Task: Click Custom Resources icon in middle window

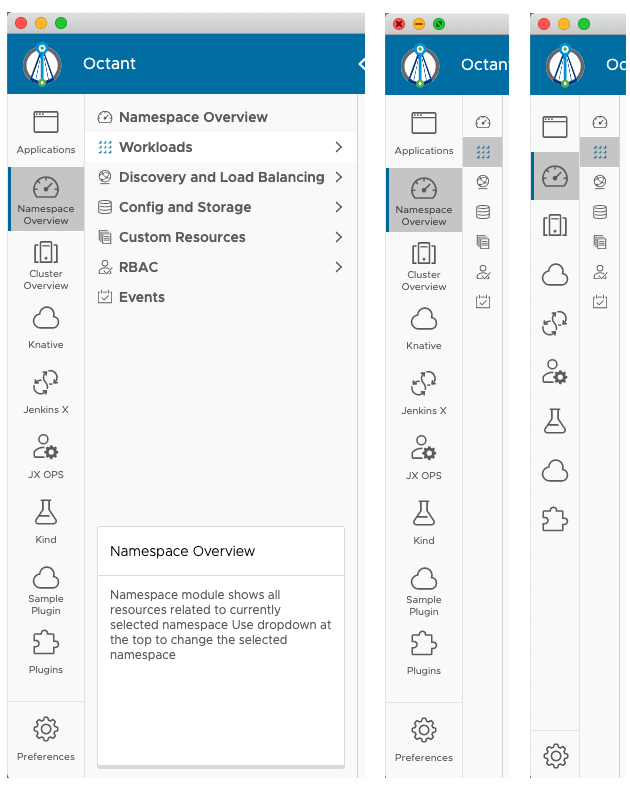Action: click(483, 242)
